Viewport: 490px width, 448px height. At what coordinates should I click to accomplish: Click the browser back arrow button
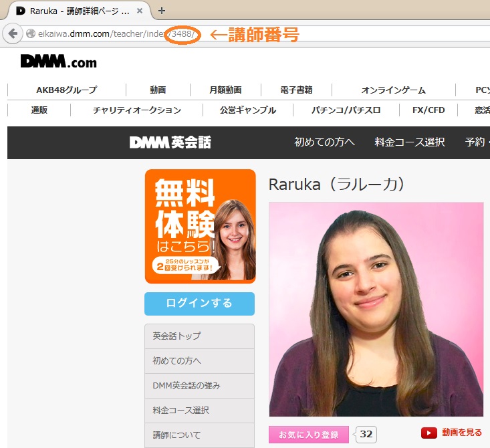(x=13, y=33)
